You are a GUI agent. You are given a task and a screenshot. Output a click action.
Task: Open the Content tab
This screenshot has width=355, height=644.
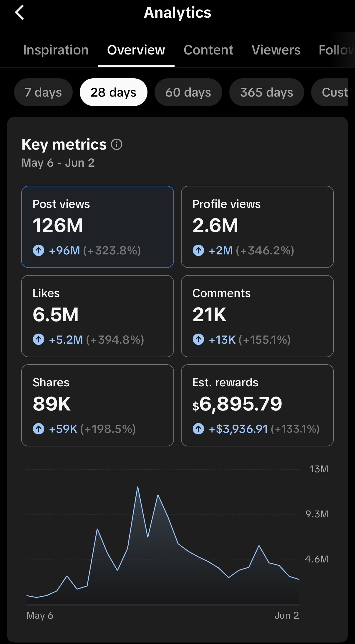(208, 50)
